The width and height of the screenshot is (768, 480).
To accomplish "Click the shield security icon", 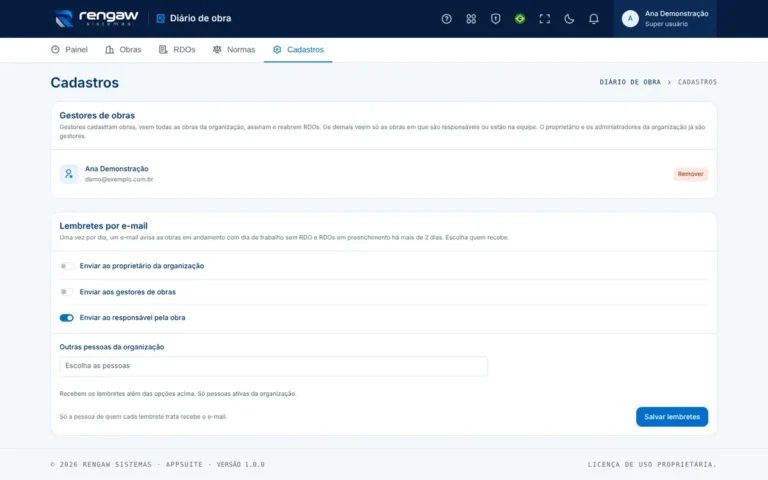I will (495, 19).
